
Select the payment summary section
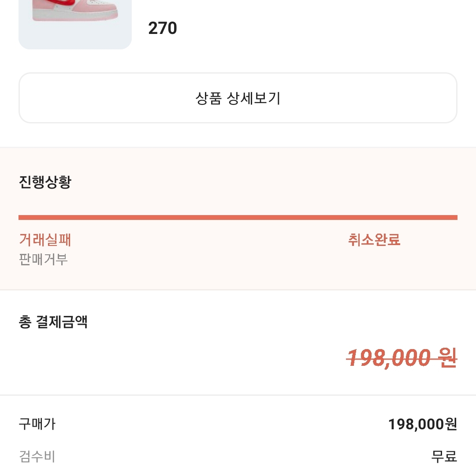pos(238,348)
